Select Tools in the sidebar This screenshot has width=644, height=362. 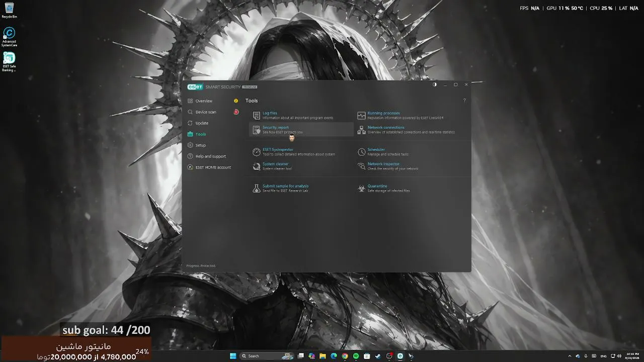coord(201,134)
